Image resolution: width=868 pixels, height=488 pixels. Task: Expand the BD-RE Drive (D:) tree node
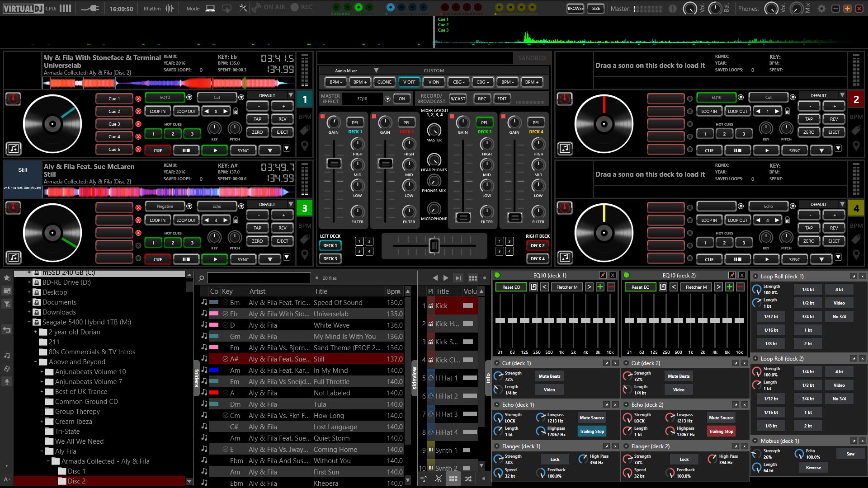pyautogui.click(x=29, y=282)
